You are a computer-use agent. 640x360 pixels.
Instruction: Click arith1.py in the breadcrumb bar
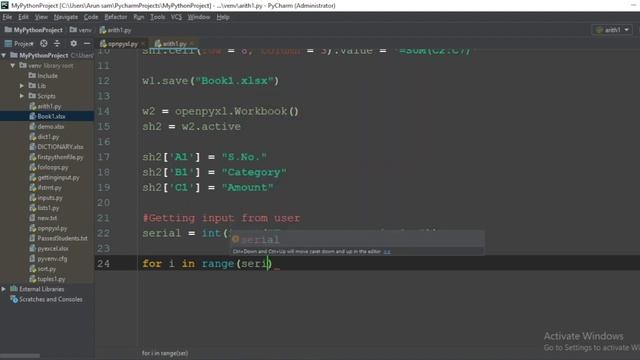point(115,30)
